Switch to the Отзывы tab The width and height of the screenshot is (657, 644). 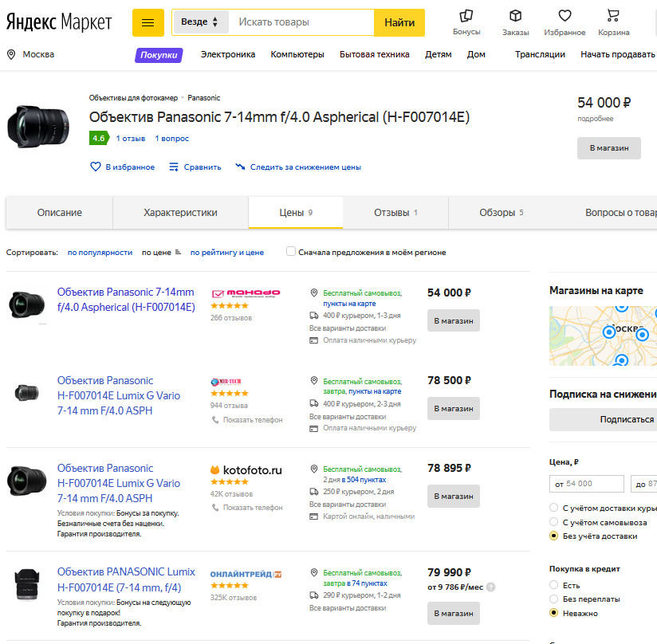(395, 213)
